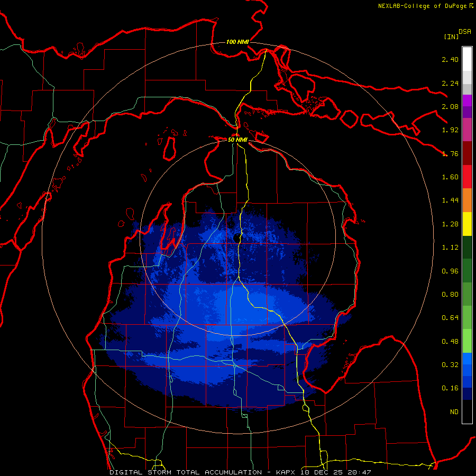Click the 1.44 legend value
This screenshot has width=476, height=476.
[450, 200]
